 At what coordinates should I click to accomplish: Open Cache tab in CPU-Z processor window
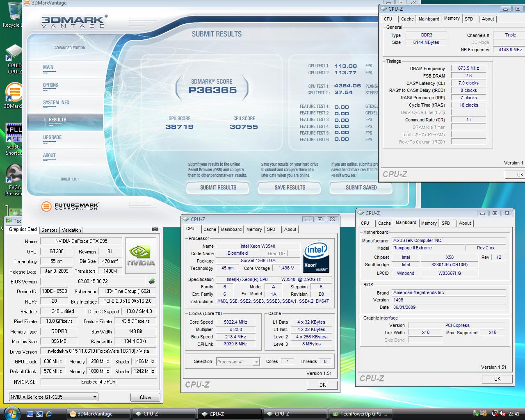coord(210,229)
